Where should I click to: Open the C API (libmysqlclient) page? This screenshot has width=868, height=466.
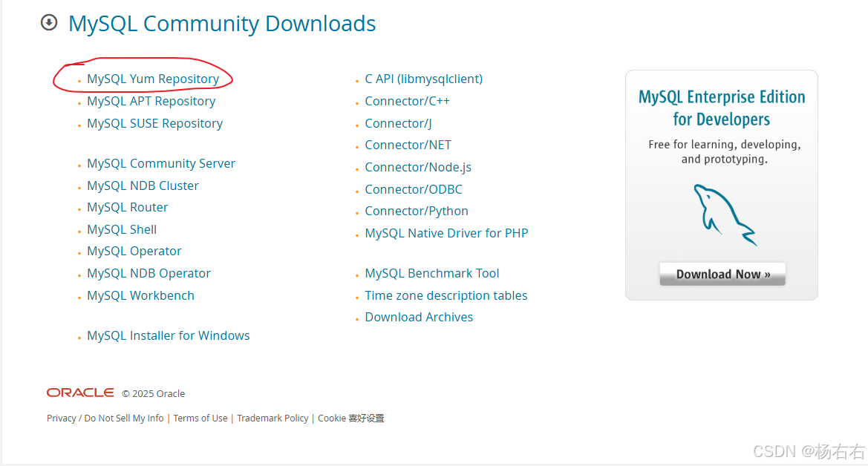coord(423,78)
